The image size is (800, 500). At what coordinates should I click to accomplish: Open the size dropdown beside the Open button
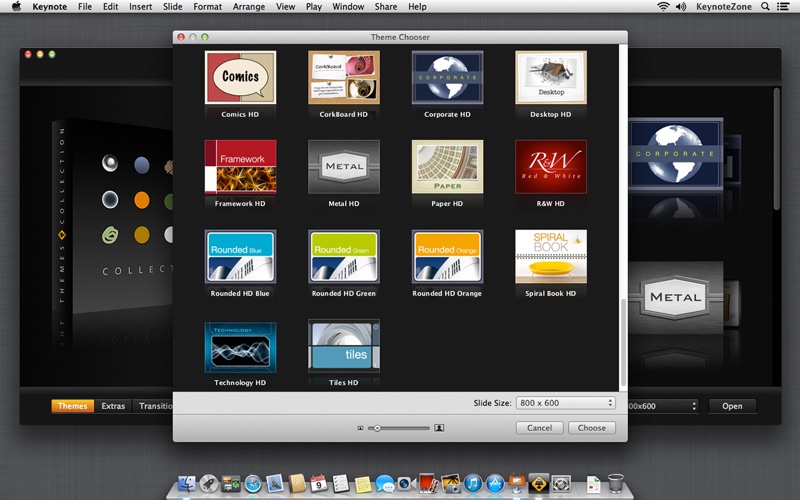663,406
